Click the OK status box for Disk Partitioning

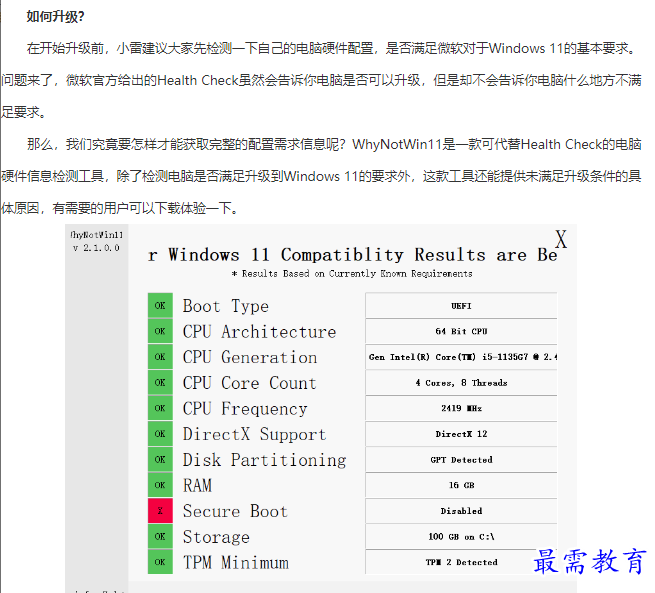pyautogui.click(x=160, y=460)
